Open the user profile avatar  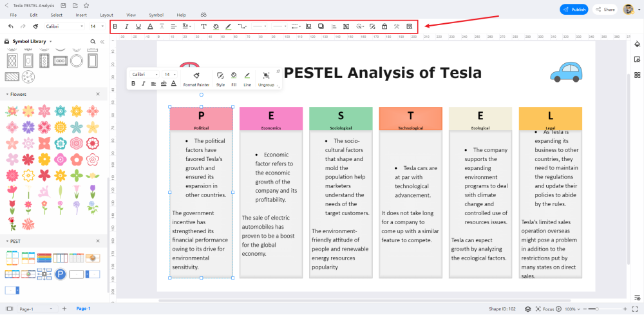[x=629, y=10]
